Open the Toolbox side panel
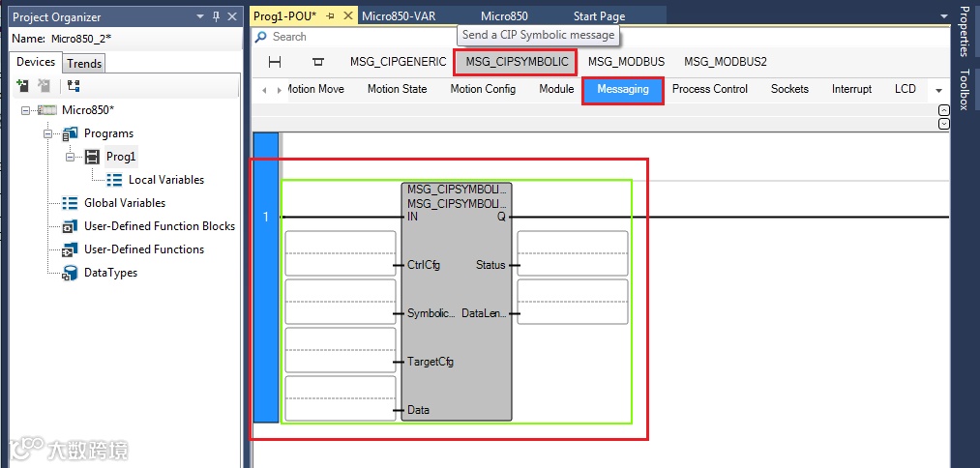 coord(964,89)
